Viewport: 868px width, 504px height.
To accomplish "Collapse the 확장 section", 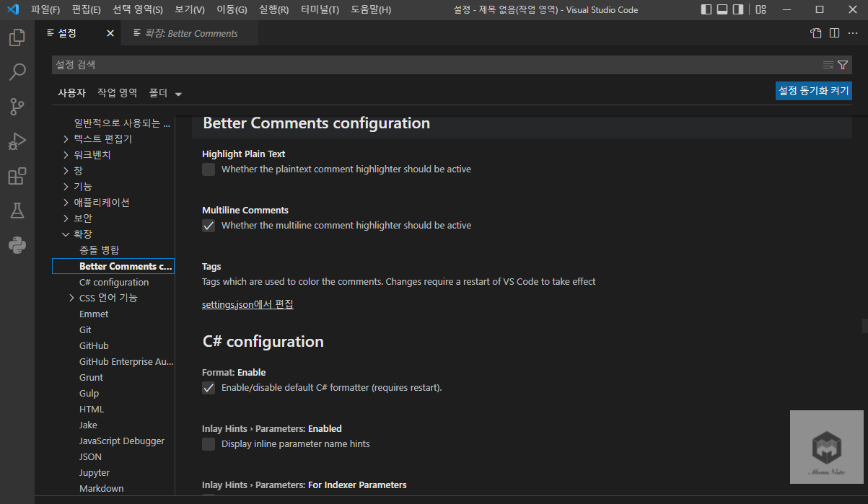I will 66,234.
